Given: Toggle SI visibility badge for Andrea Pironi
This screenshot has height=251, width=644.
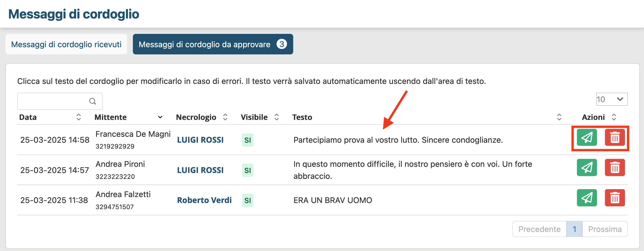Looking at the screenshot, I should point(247,170).
